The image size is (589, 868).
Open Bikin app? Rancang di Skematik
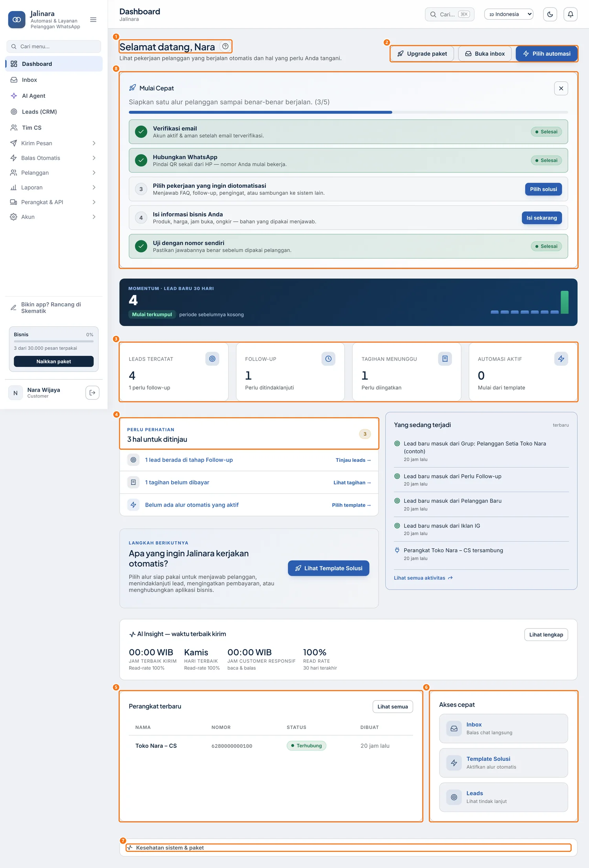54,308
